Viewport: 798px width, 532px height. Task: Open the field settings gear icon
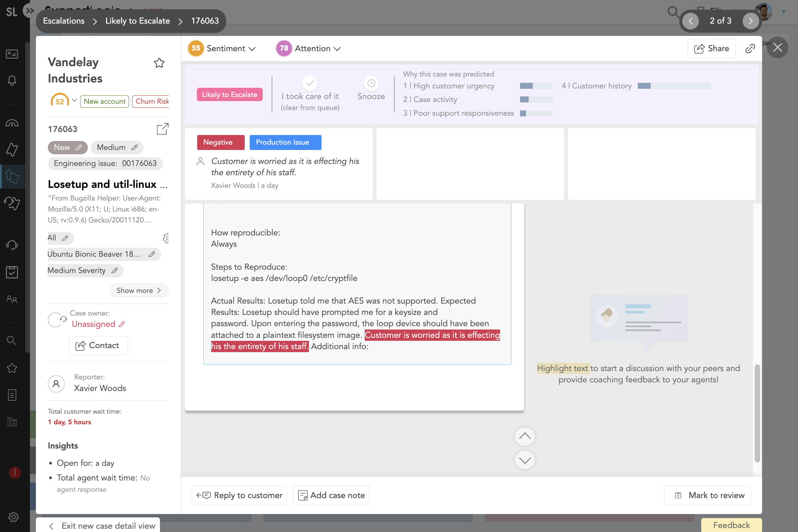[166, 238]
